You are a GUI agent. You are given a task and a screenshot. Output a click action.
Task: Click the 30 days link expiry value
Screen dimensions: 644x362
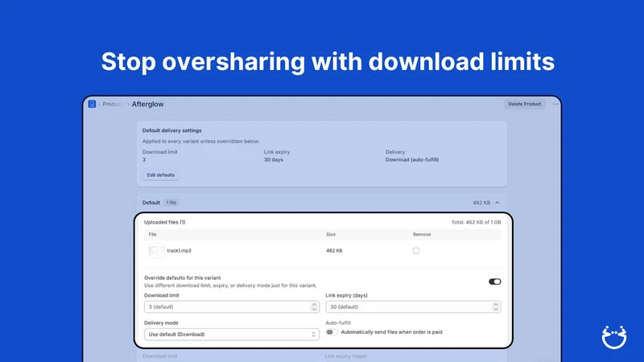[273, 159]
